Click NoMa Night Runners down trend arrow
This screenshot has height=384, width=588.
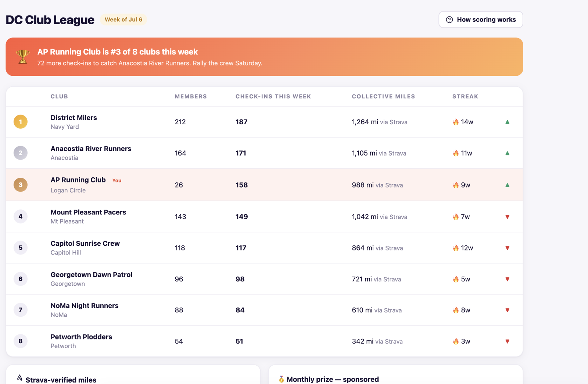pos(507,310)
